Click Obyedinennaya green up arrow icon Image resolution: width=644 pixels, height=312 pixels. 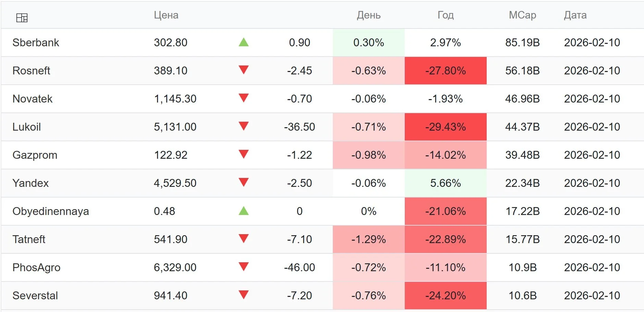click(x=244, y=211)
